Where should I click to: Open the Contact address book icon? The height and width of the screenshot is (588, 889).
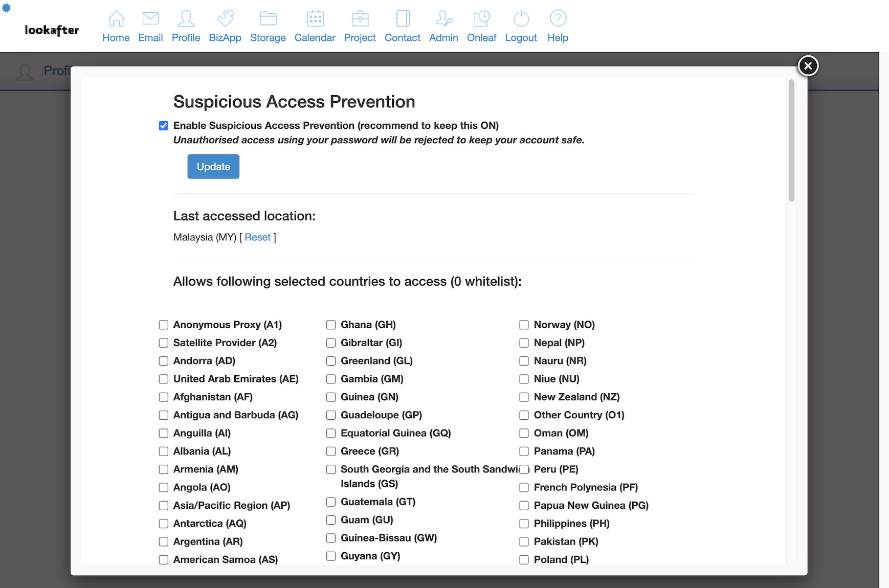click(403, 19)
